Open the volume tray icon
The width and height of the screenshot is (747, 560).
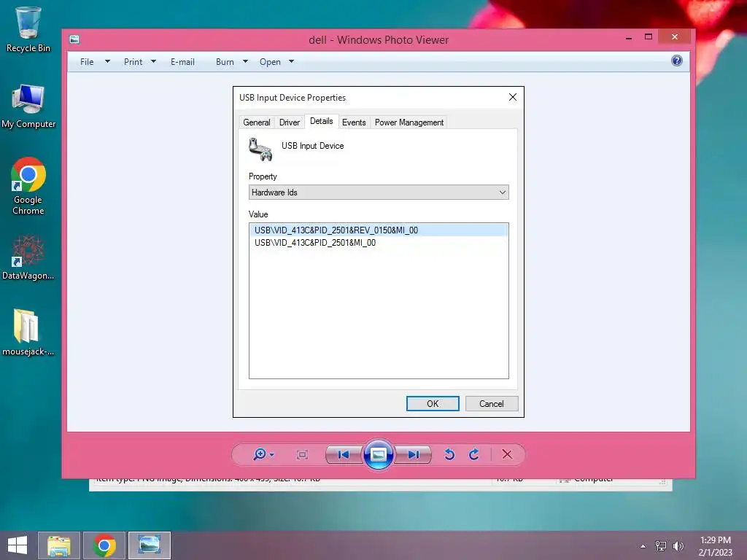point(678,545)
